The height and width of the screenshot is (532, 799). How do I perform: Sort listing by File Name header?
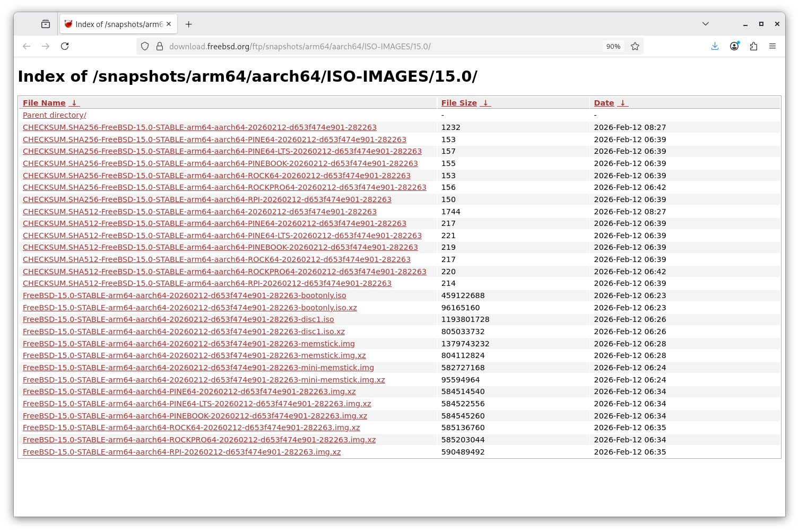[44, 103]
